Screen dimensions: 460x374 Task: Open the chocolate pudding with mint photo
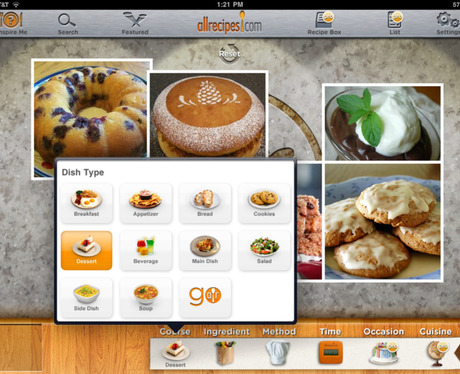pyautogui.click(x=383, y=123)
